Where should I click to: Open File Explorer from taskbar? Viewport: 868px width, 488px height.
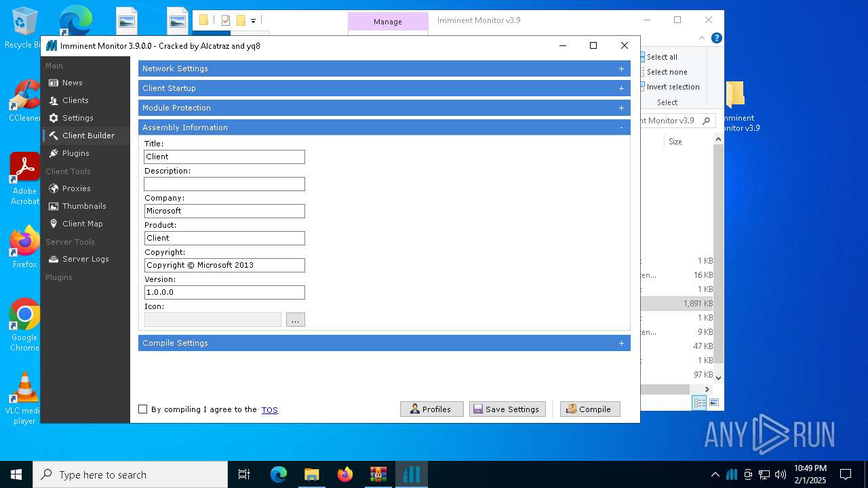[312, 474]
